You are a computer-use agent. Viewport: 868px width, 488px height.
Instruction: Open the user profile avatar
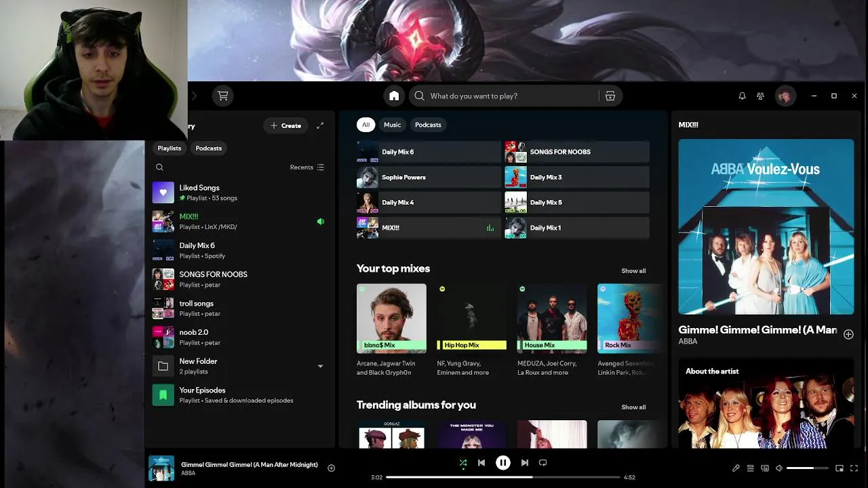tap(785, 96)
